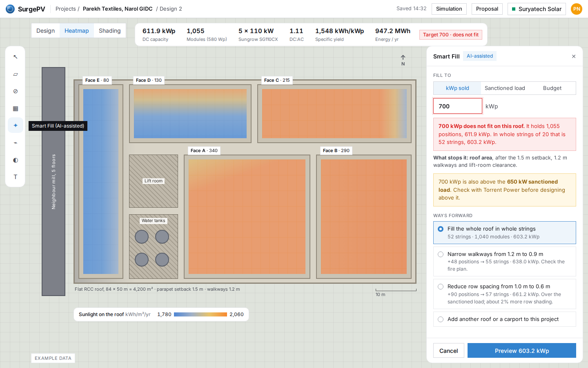The image size is (588, 368).
Task: Switch to the Shading tab
Action: pos(110,31)
